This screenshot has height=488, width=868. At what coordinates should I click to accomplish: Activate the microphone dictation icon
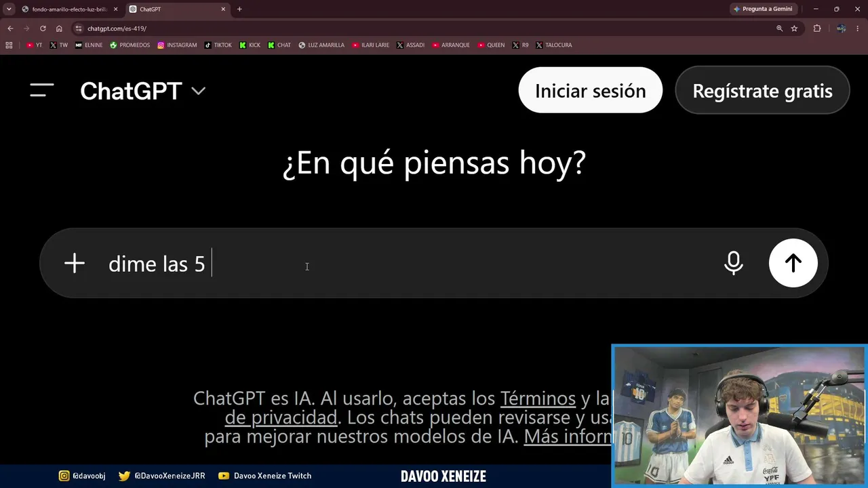click(733, 263)
